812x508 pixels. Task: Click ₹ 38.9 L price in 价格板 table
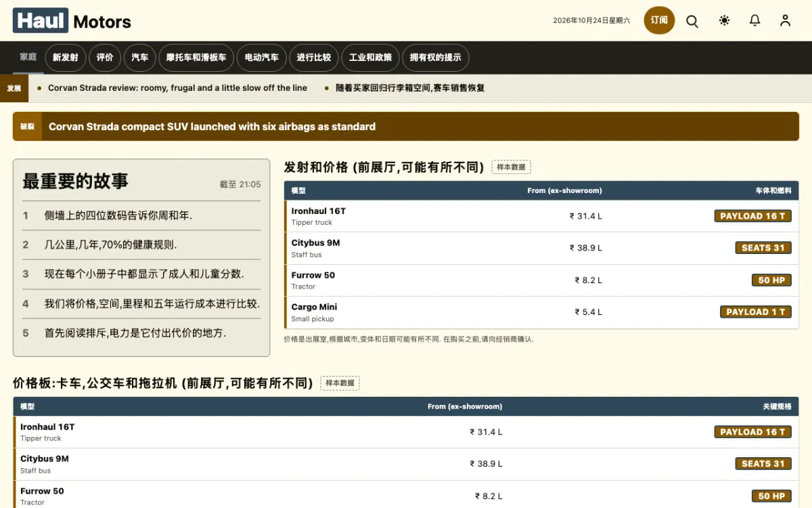pos(487,464)
